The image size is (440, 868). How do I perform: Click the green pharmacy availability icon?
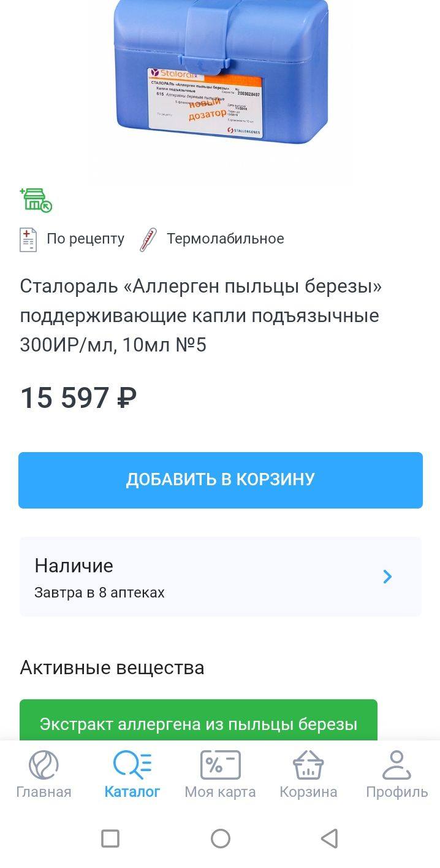(x=36, y=200)
